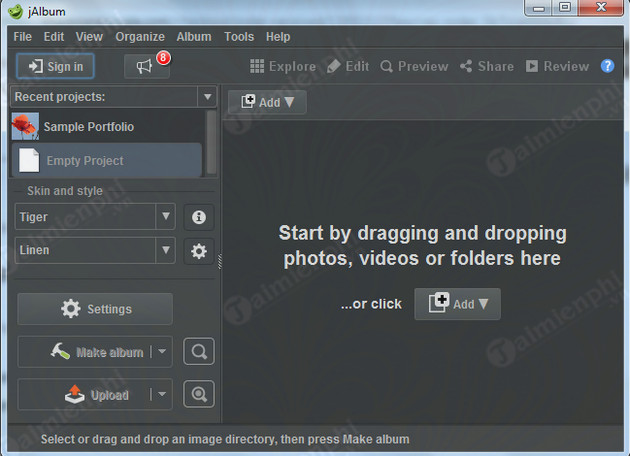Image resolution: width=630 pixels, height=456 pixels.
Task: Preview album with magnifier beside Make album
Action: (x=199, y=352)
